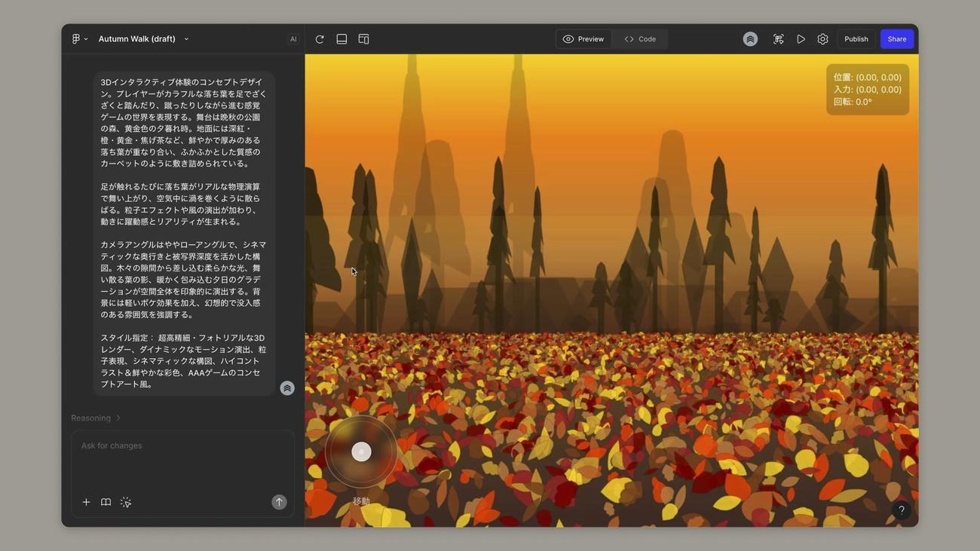
Task: Toggle the AI chat panel button
Action: pyautogui.click(x=293, y=39)
